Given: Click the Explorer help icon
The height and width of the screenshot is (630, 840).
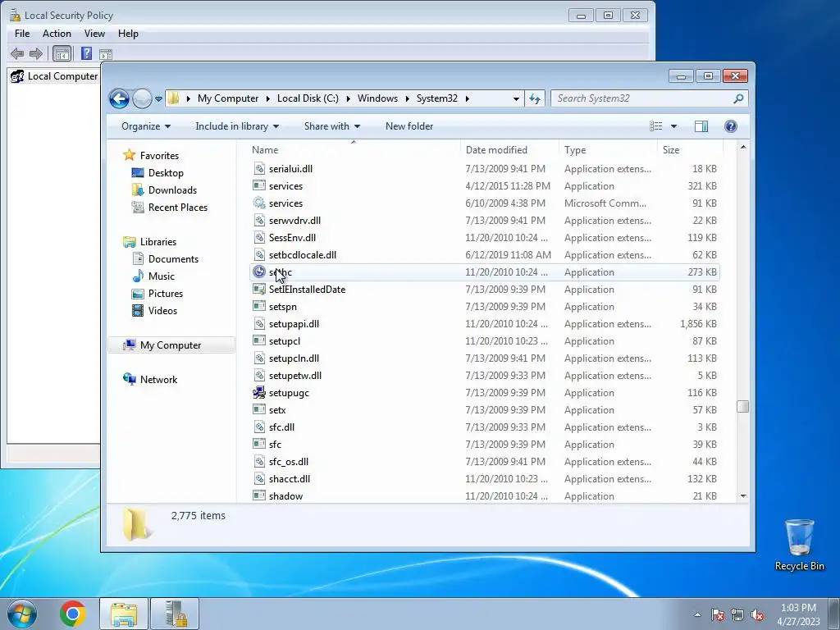Looking at the screenshot, I should click(x=730, y=126).
